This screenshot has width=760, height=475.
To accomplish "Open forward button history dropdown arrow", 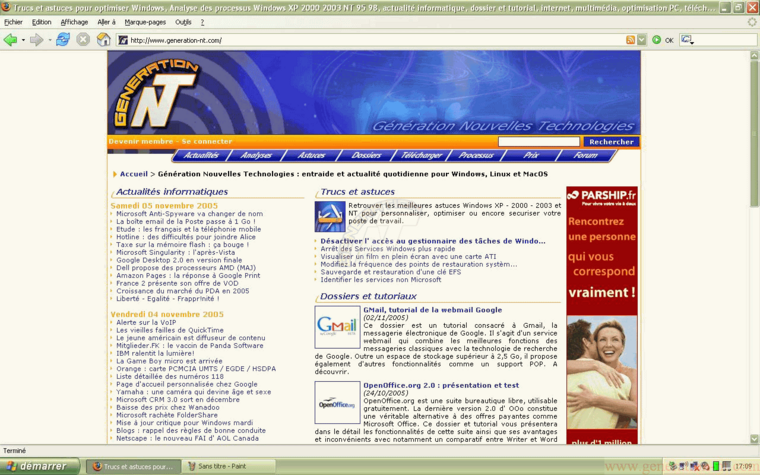I will pos(49,40).
